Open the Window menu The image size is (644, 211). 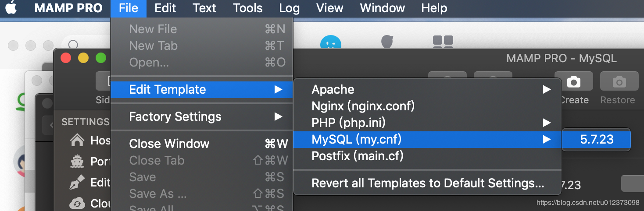(382, 8)
